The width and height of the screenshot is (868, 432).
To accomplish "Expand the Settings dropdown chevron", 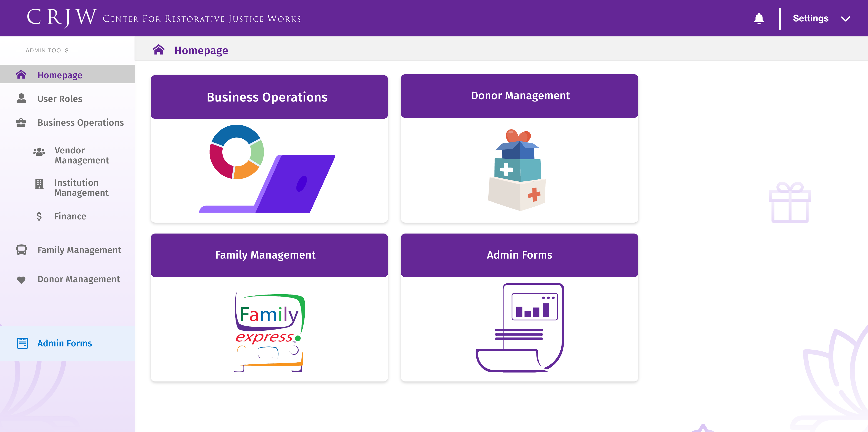I will (x=845, y=19).
